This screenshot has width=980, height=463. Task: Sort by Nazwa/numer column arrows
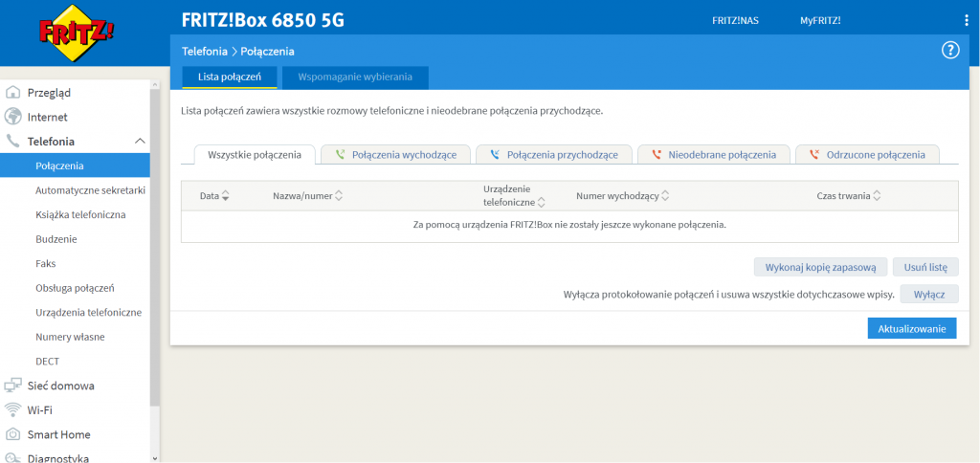pos(338,196)
